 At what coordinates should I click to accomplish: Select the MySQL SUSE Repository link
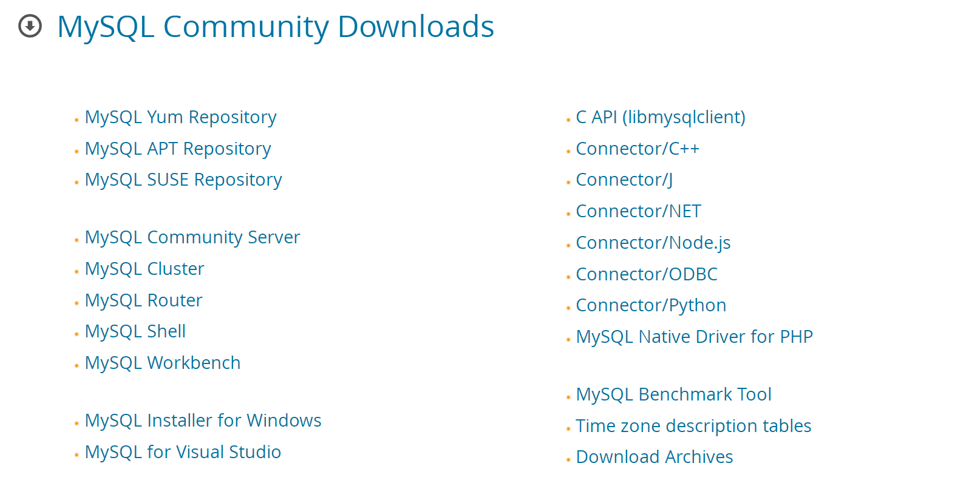coord(183,180)
